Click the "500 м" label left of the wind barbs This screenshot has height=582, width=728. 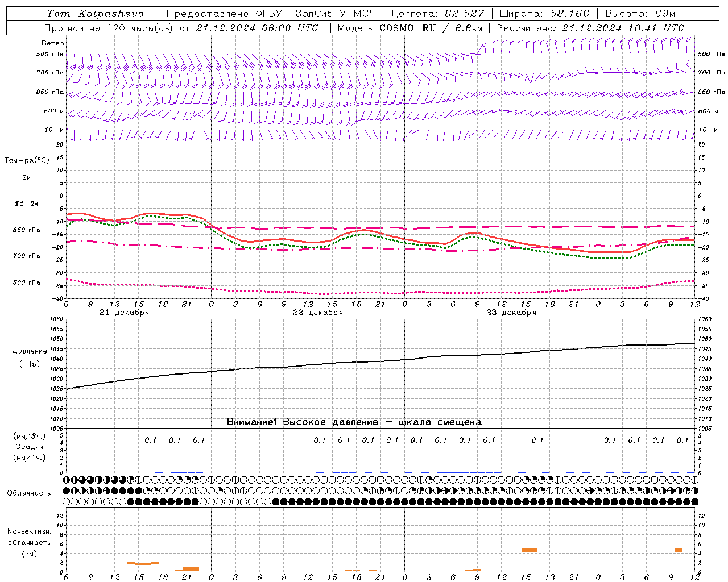click(x=54, y=111)
